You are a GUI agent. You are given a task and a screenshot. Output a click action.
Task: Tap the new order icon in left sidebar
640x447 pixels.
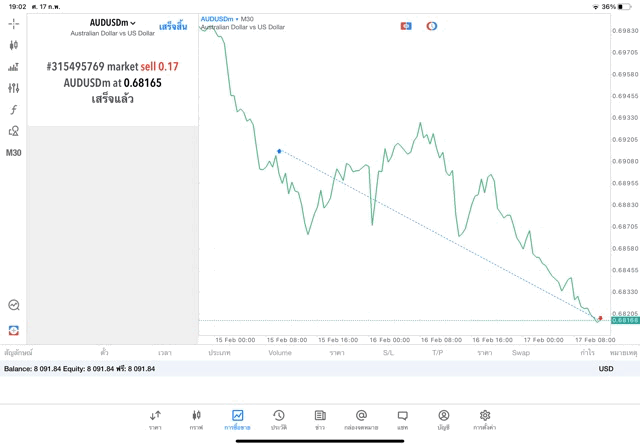pos(13,330)
